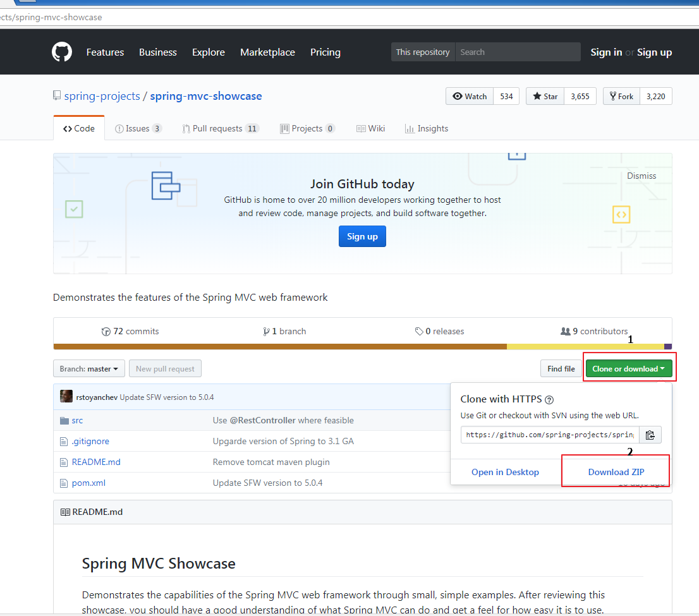Open commit message Update SFW version to 5.0.4 beside rstoyanchev

tap(167, 397)
